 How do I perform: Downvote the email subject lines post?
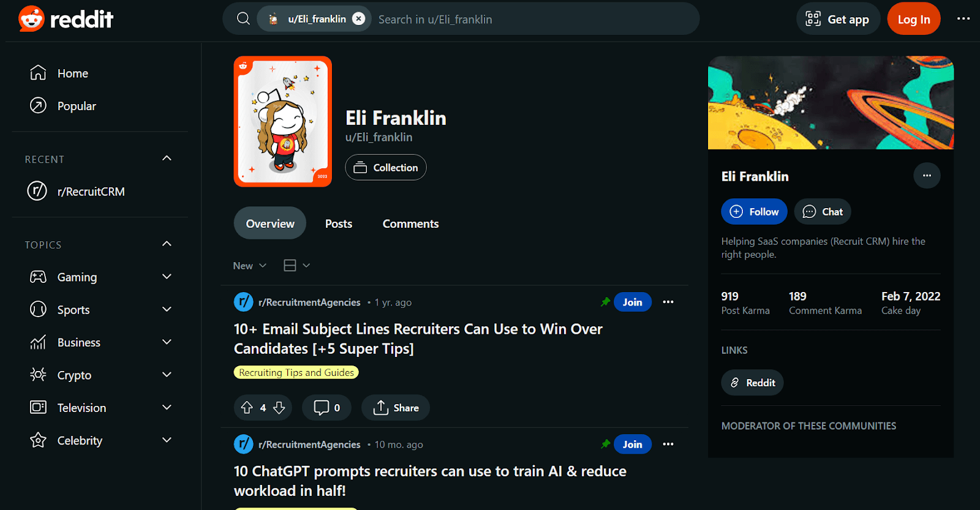point(279,408)
